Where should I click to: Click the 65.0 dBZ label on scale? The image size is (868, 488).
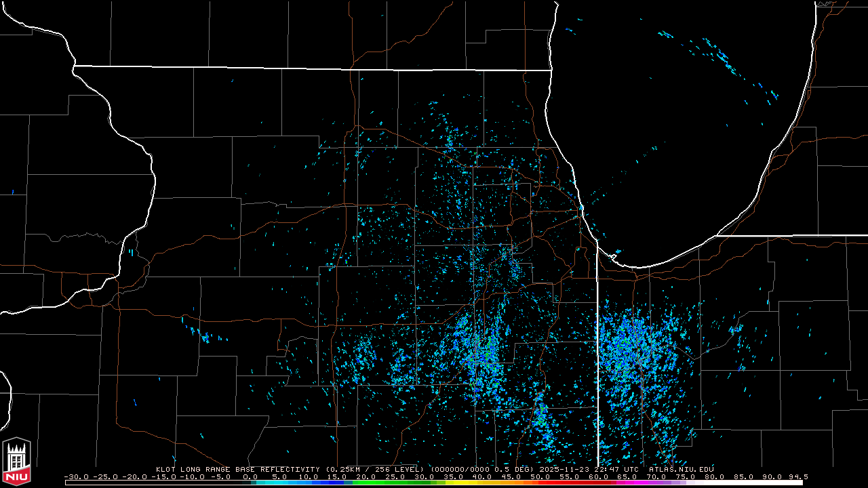[627, 477]
